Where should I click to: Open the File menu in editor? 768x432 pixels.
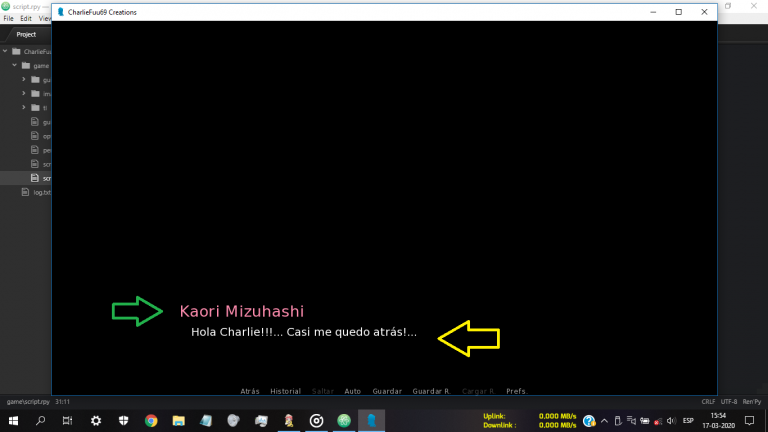pos(8,18)
